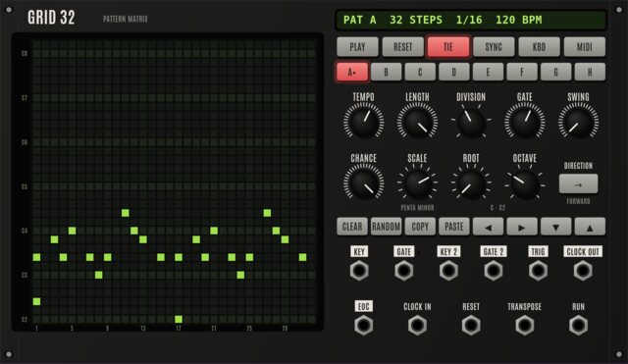Toggle the TIE button off

[448, 47]
